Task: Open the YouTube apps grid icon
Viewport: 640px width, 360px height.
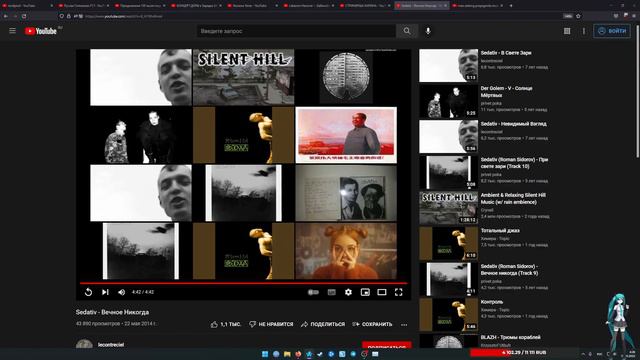Action: click(x=567, y=31)
